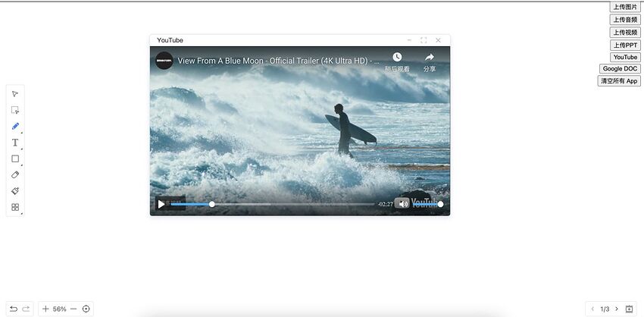Click the clear canvas broom icon
Screen dimensions: 644x317
point(15,191)
